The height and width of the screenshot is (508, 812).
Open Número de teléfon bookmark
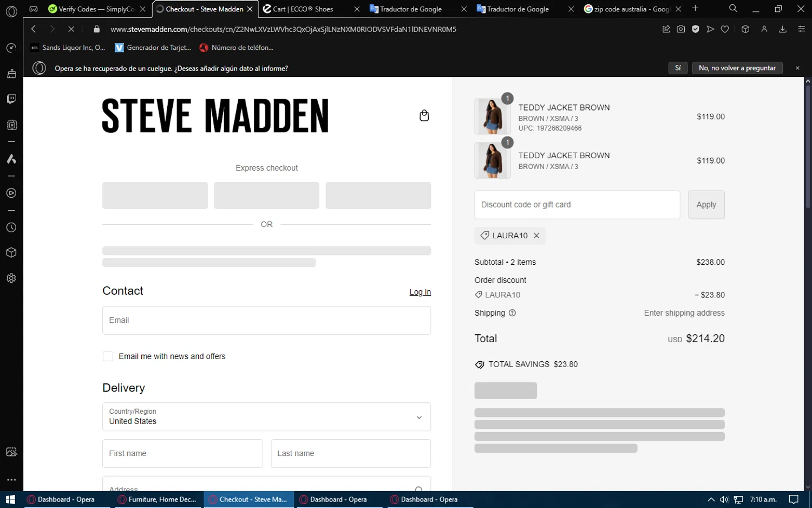[237, 48]
